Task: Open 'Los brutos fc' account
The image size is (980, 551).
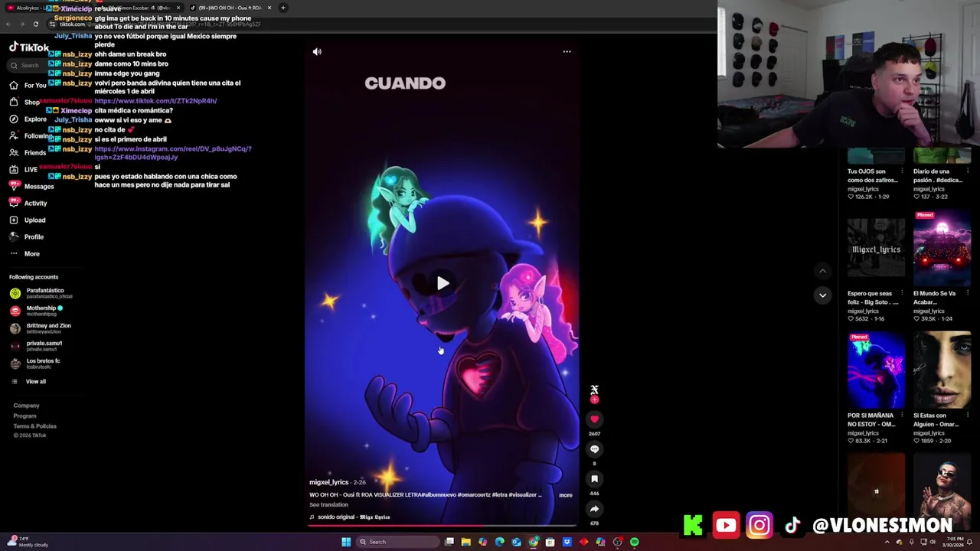Action: pyautogui.click(x=35, y=363)
